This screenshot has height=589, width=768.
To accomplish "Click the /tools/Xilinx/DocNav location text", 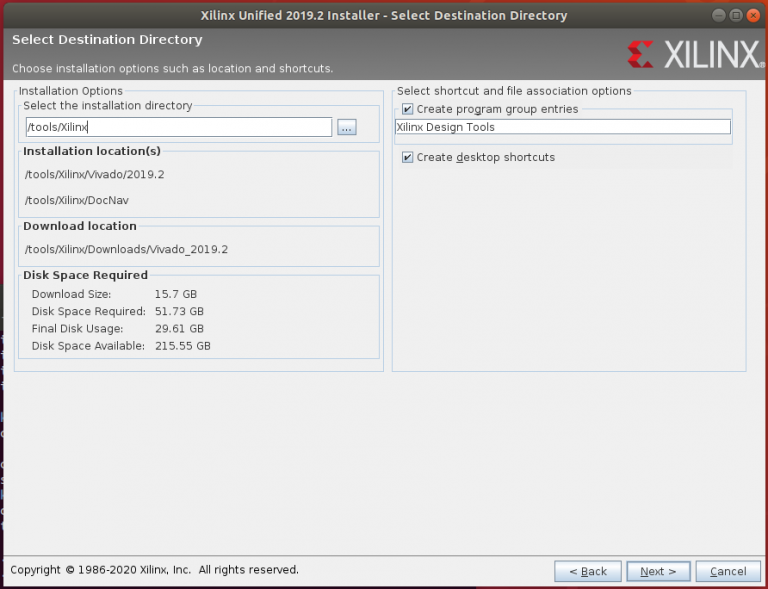I will click(76, 200).
